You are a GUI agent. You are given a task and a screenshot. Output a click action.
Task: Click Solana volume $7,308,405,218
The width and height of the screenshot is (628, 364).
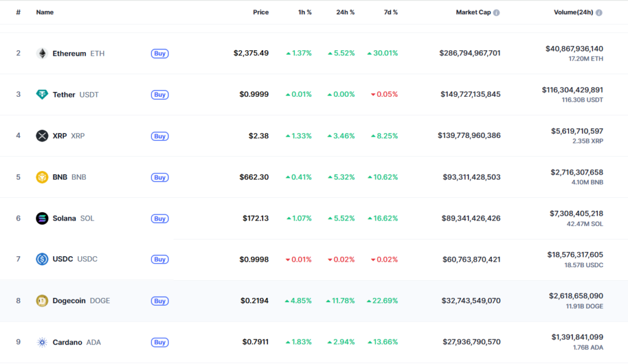click(576, 214)
